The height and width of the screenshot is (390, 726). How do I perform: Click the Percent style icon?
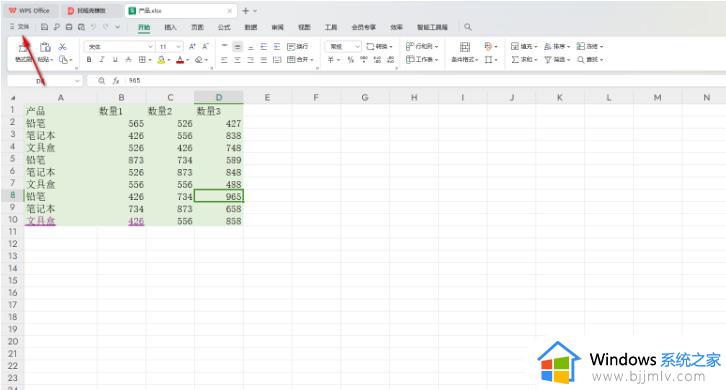coord(350,60)
